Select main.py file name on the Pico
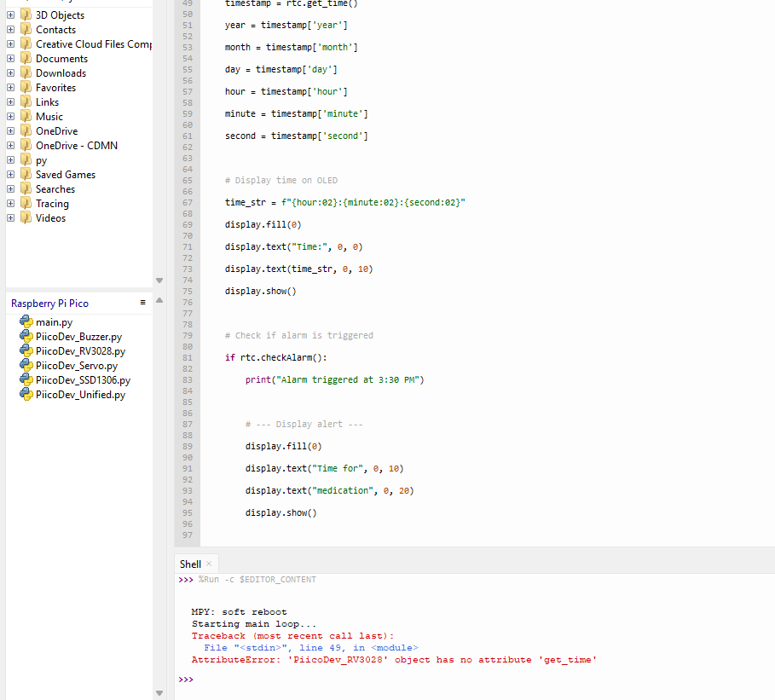The height and width of the screenshot is (700, 775). 55,322
